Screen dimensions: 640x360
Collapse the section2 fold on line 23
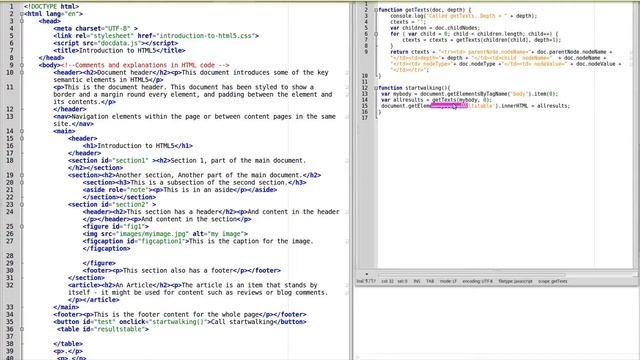22,205
